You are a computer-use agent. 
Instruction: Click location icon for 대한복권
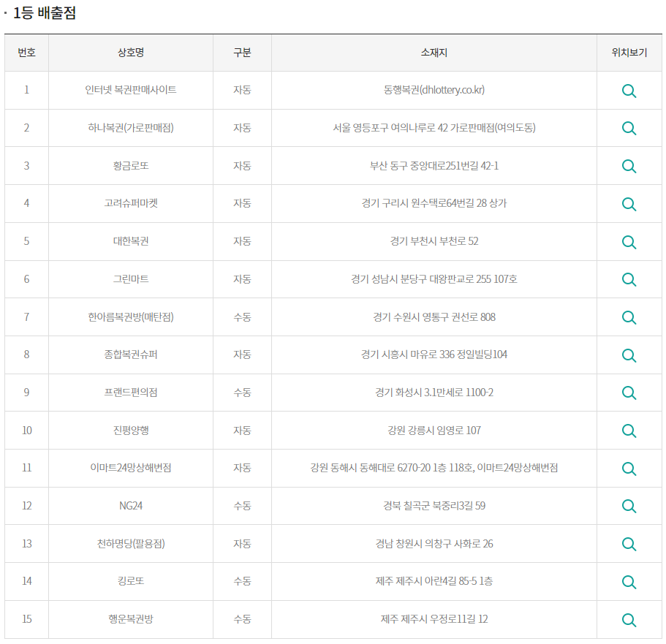pyautogui.click(x=629, y=242)
